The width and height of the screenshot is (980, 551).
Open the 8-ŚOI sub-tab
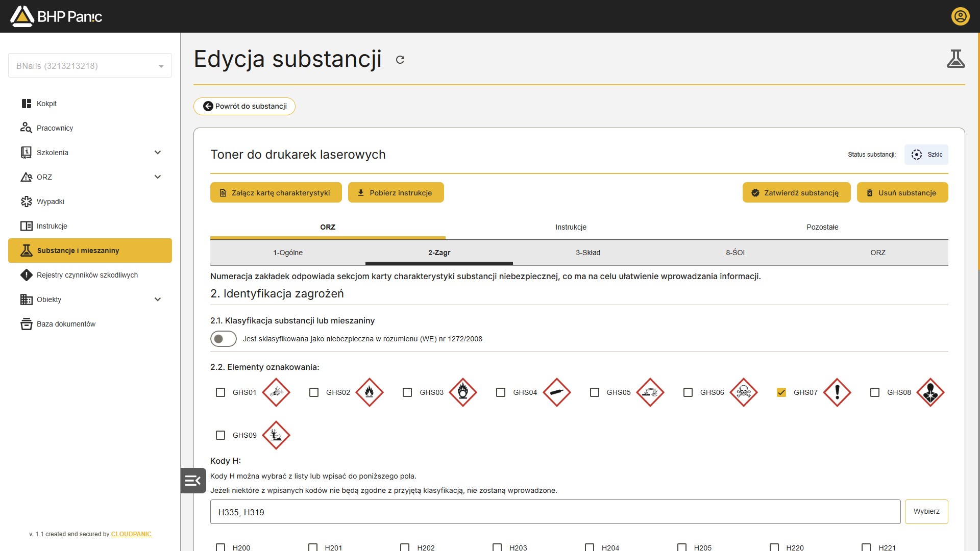[735, 253]
